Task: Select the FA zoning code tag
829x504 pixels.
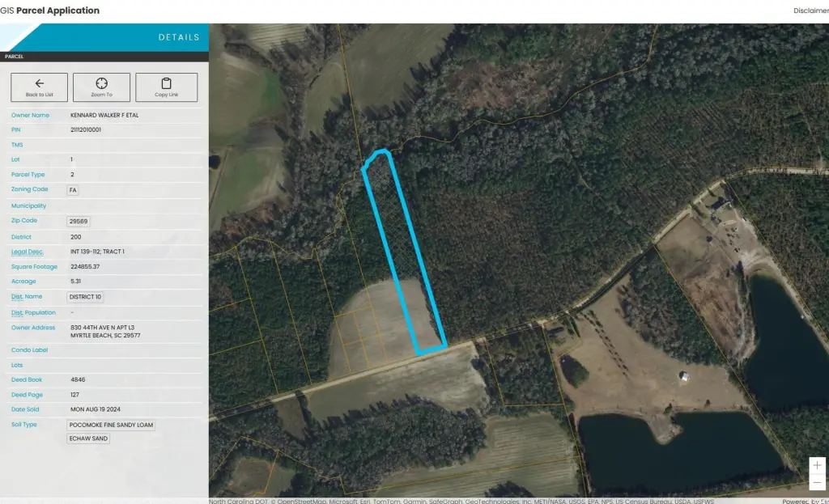Action: click(72, 190)
